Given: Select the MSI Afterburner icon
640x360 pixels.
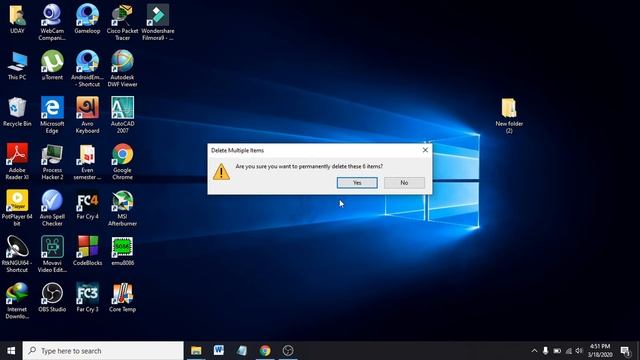Looking at the screenshot, I should click(122, 208).
